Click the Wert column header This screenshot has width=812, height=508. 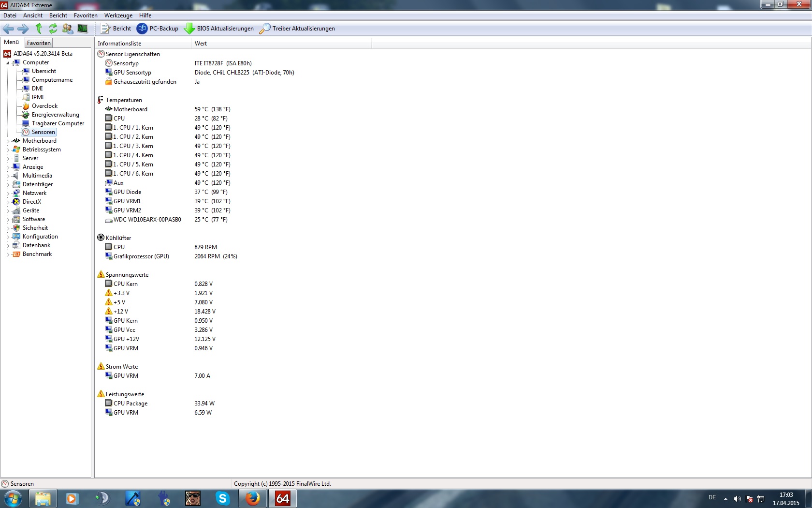[x=282, y=44]
